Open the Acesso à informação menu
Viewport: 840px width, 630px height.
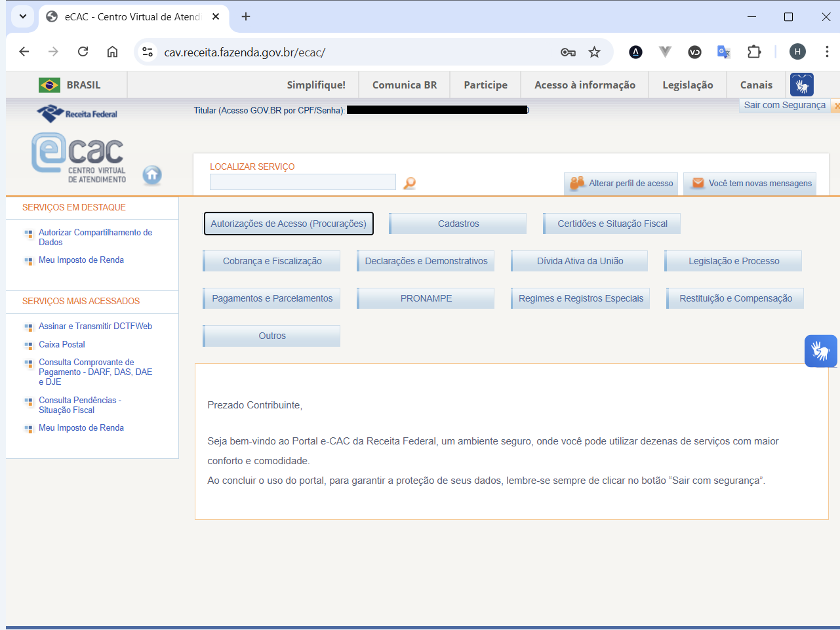coord(584,85)
